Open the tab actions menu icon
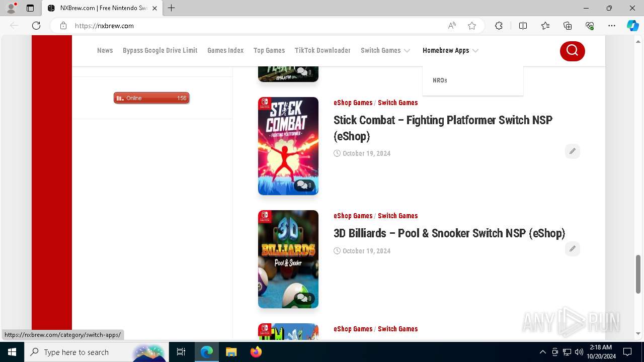Viewport: 644px width, 362px height. coord(30,8)
